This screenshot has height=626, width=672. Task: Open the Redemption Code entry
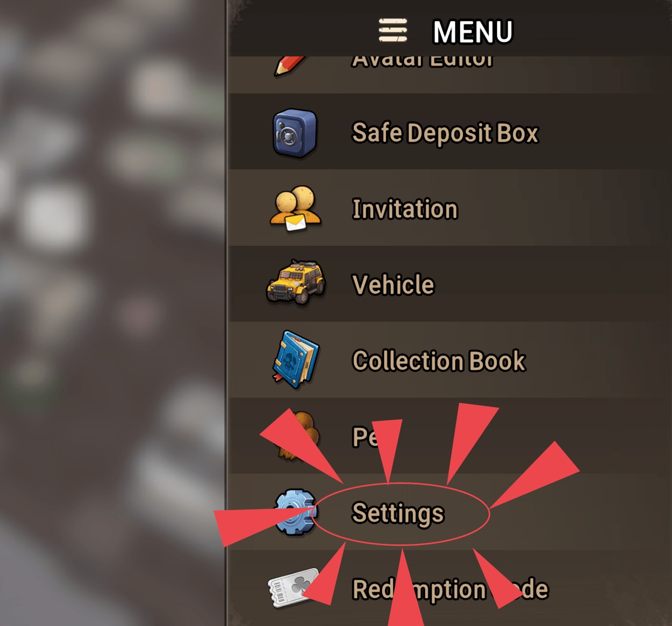[450, 589]
